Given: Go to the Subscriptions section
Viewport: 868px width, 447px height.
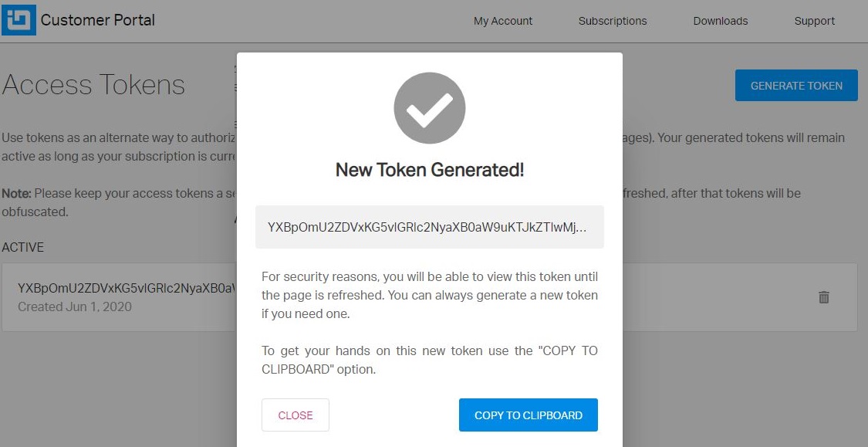Looking at the screenshot, I should tap(612, 21).
